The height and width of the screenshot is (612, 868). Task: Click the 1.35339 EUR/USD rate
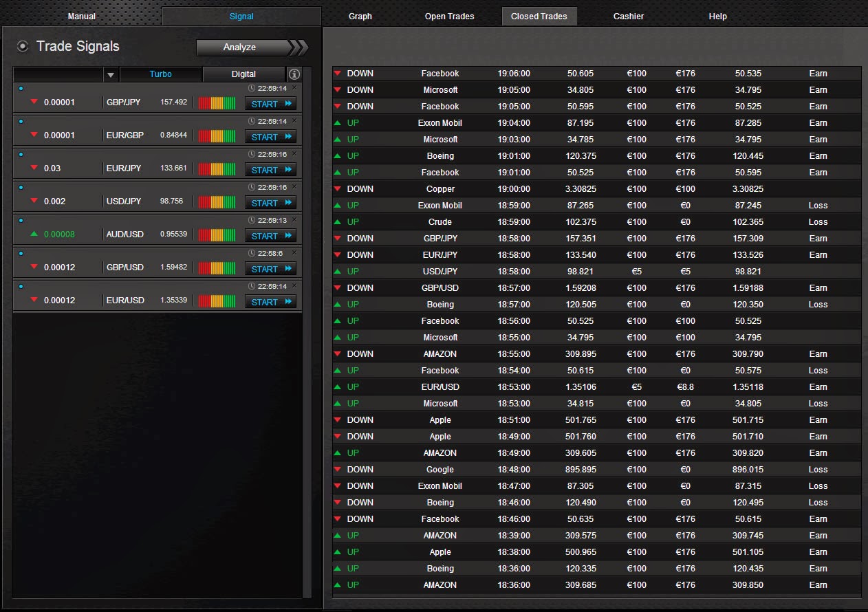pos(173,300)
